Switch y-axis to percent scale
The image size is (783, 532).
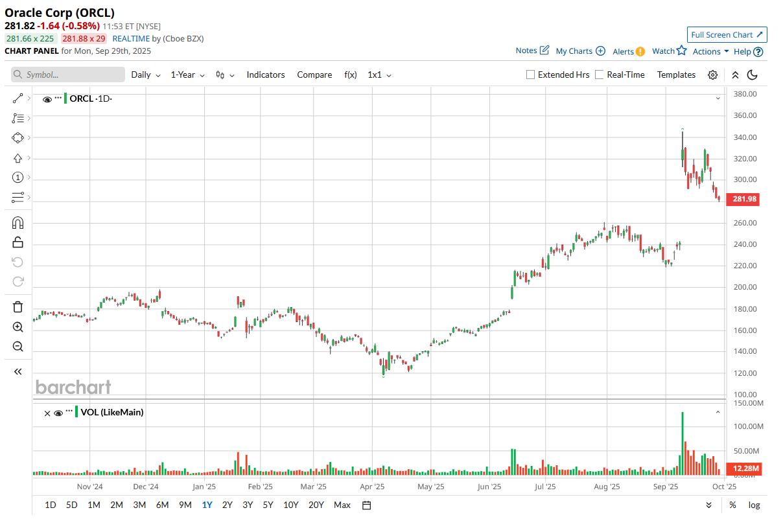[732, 505]
